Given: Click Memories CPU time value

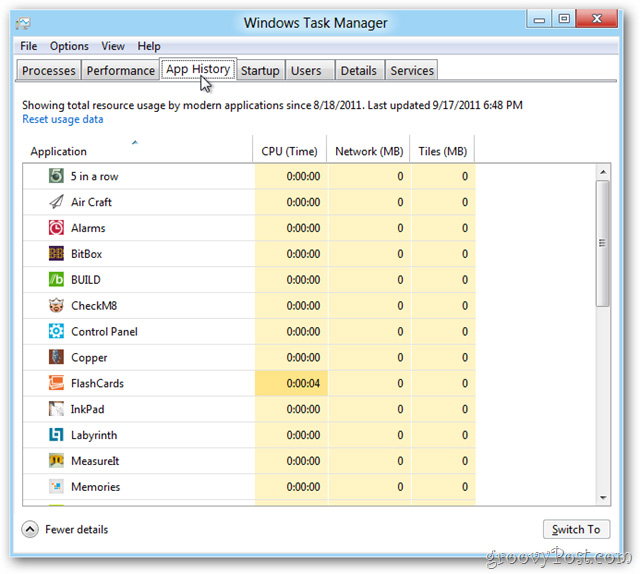Looking at the screenshot, I should 303,487.
